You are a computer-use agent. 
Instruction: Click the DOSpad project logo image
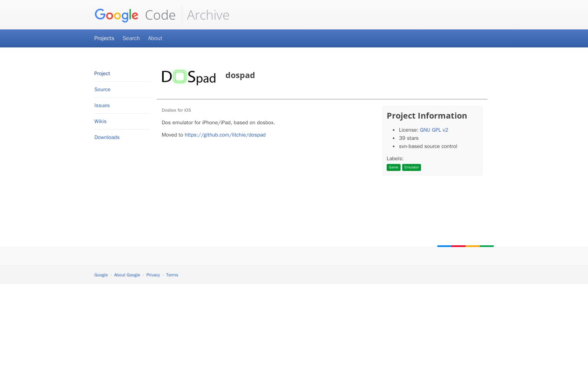(x=189, y=77)
